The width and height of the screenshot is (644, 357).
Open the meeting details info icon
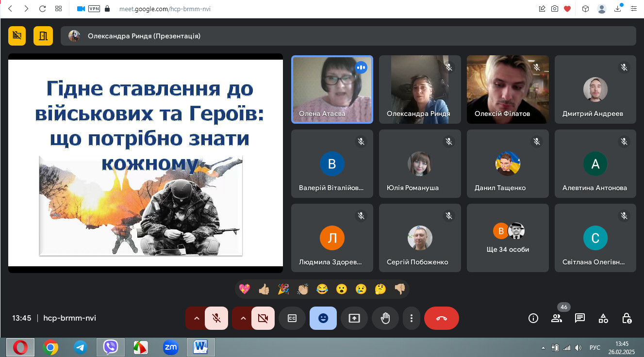point(533,318)
